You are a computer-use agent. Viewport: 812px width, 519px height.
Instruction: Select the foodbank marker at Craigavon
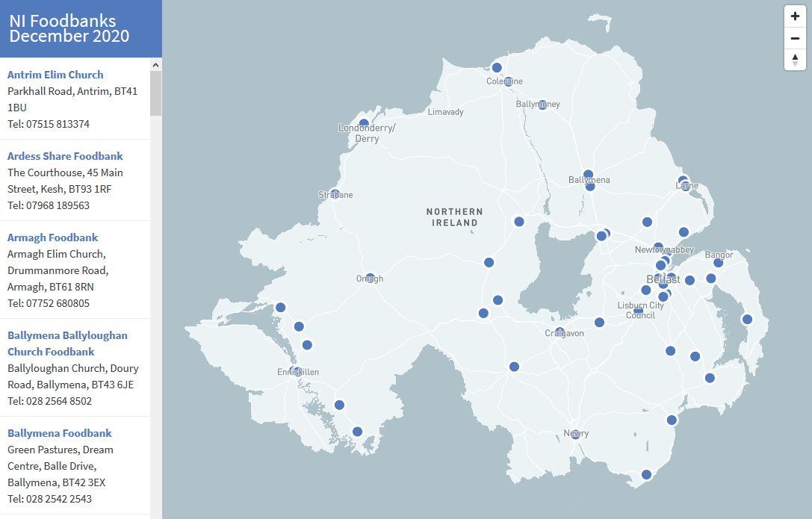coord(560,332)
